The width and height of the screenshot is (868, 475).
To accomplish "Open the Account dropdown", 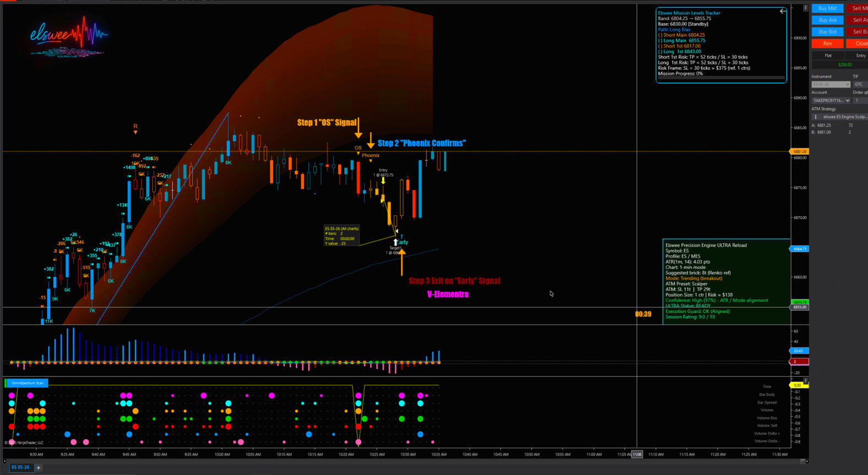I will (831, 100).
